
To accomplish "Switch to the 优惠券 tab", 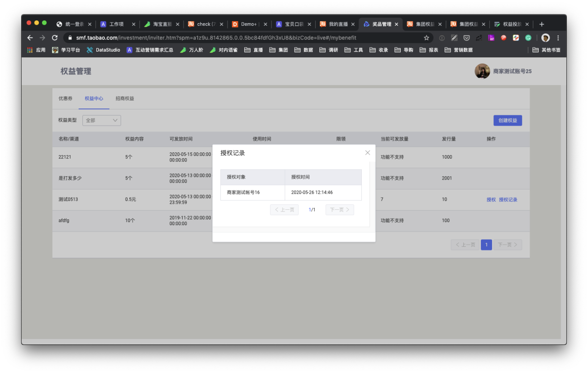I will 65,98.
